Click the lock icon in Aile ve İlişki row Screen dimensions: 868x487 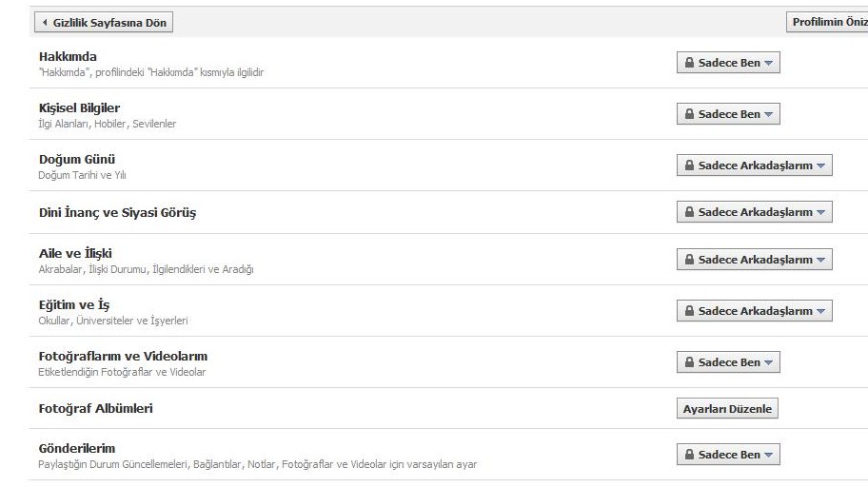689,260
